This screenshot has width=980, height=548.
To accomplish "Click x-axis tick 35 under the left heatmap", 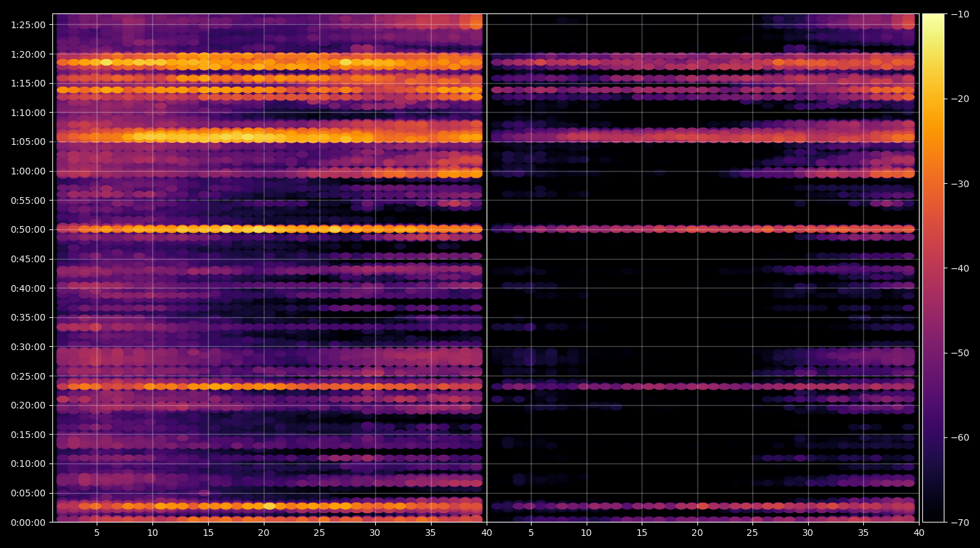I will point(430,533).
